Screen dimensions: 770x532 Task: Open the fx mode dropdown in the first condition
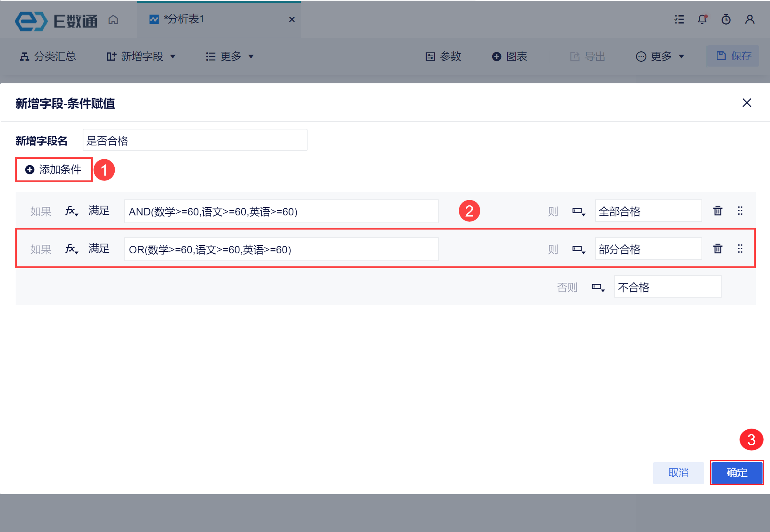click(x=71, y=211)
